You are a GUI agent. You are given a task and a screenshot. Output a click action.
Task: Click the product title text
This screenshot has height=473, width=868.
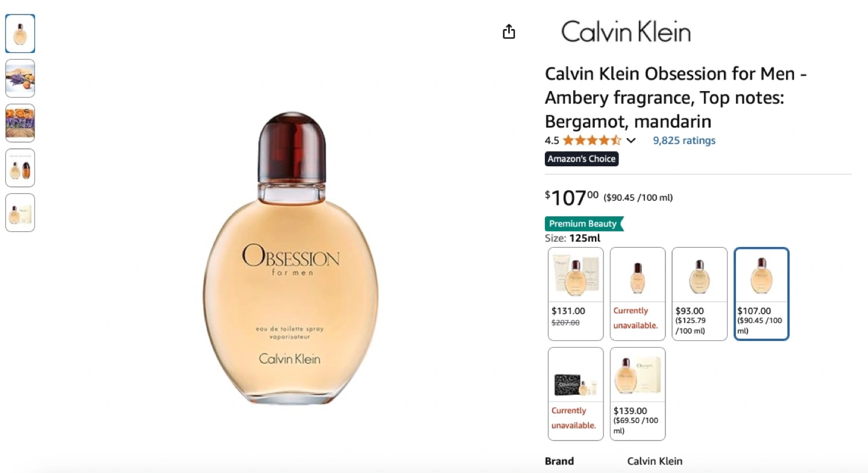click(676, 98)
